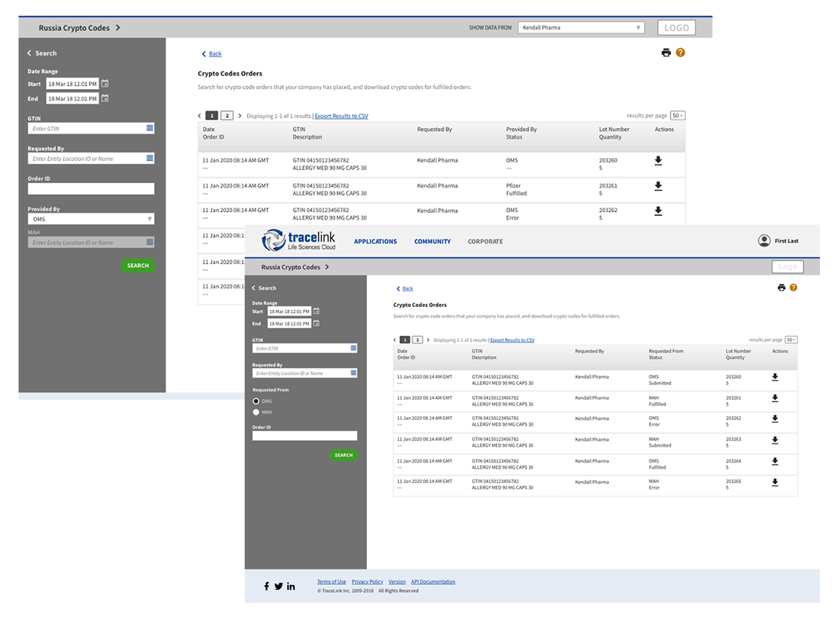Focus the Order ID field in front window
Screen dimensions: 840x617
pos(305,436)
